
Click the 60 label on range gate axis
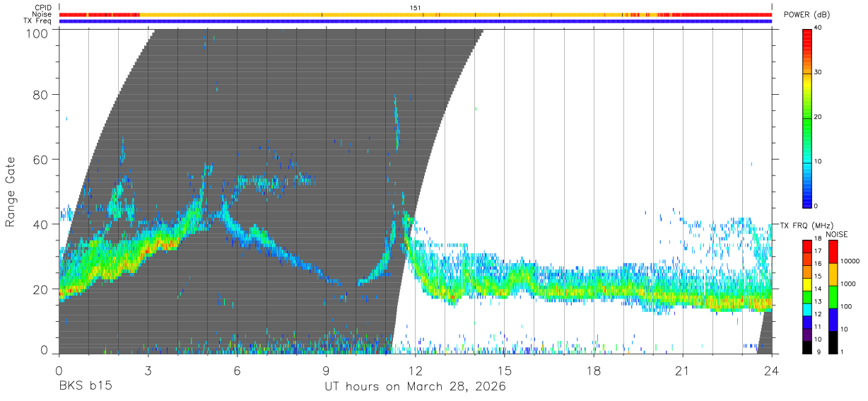pyautogui.click(x=40, y=159)
